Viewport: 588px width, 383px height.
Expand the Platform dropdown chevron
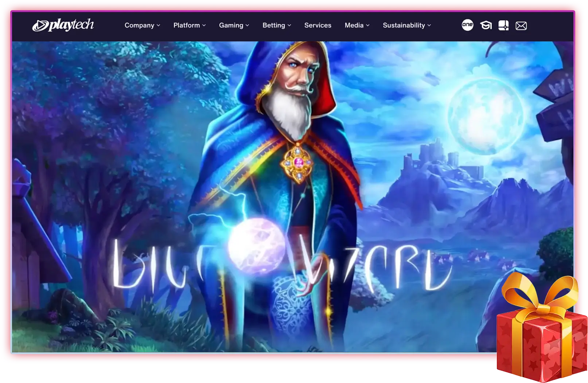[x=204, y=26]
